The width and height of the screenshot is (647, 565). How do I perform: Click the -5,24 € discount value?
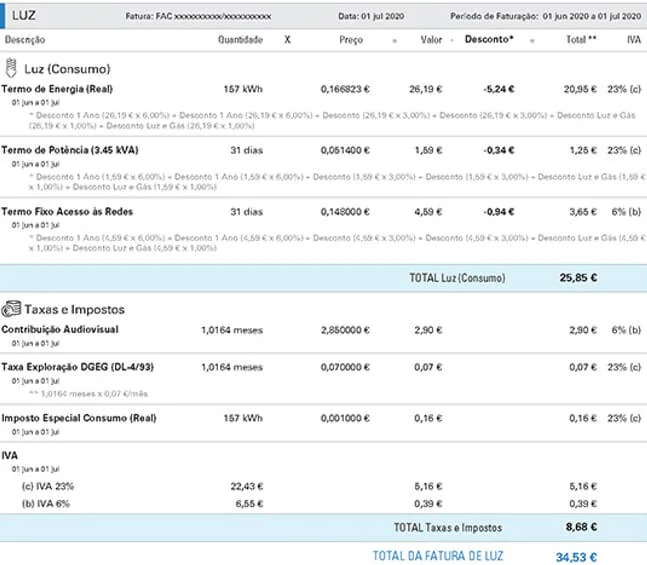click(498, 89)
